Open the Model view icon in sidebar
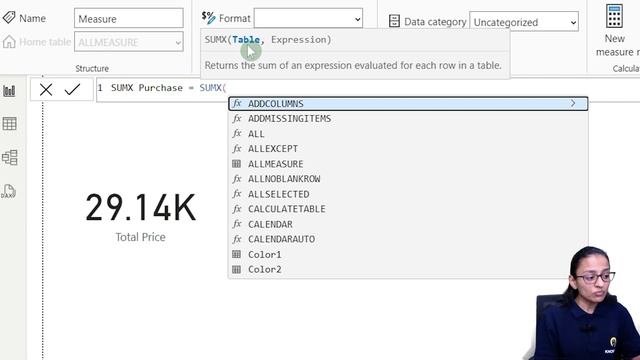The width and height of the screenshot is (640, 360). pyautogui.click(x=9, y=157)
